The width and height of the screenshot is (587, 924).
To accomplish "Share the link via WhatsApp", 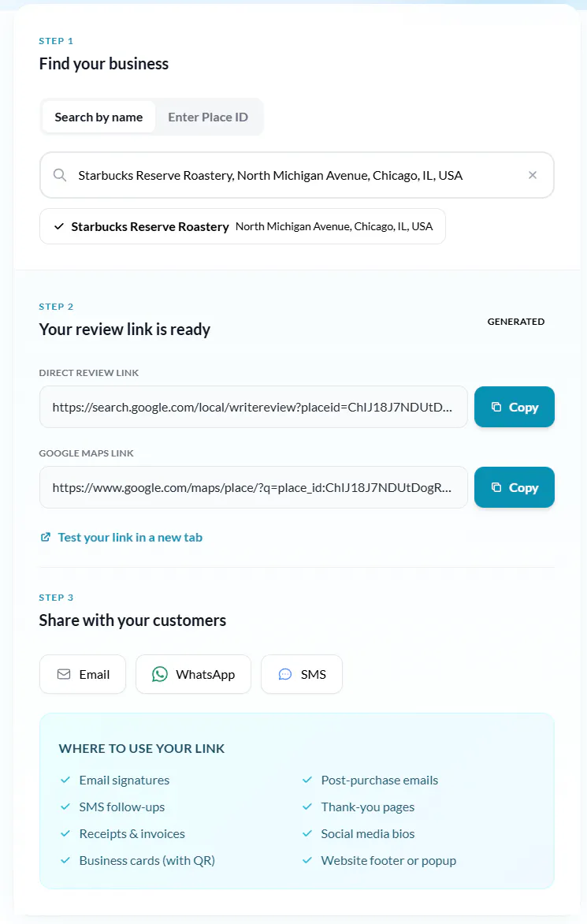I will pos(193,674).
